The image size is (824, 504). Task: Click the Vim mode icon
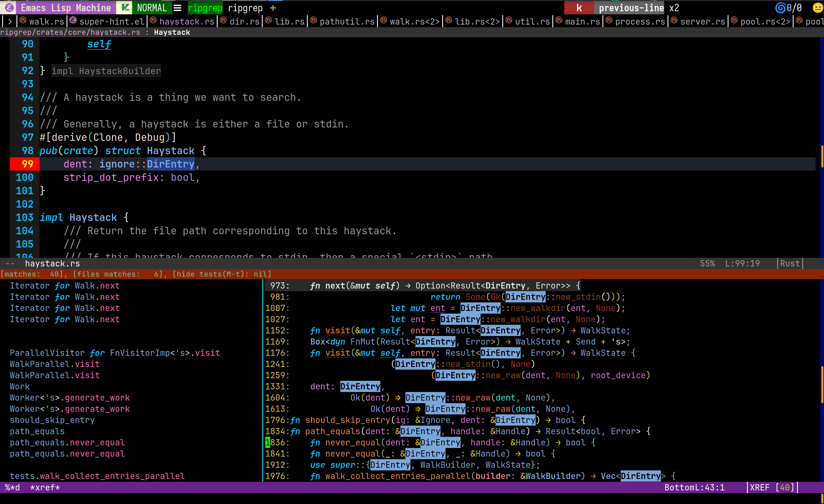click(x=125, y=8)
